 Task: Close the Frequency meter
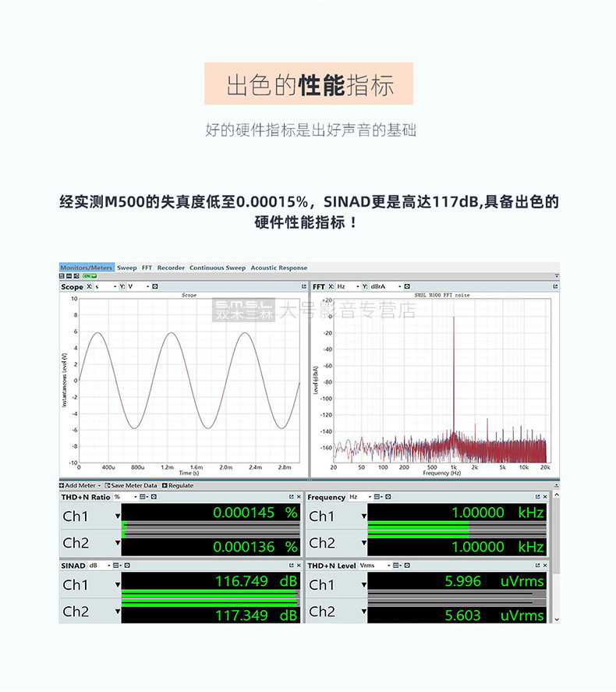[x=545, y=497]
